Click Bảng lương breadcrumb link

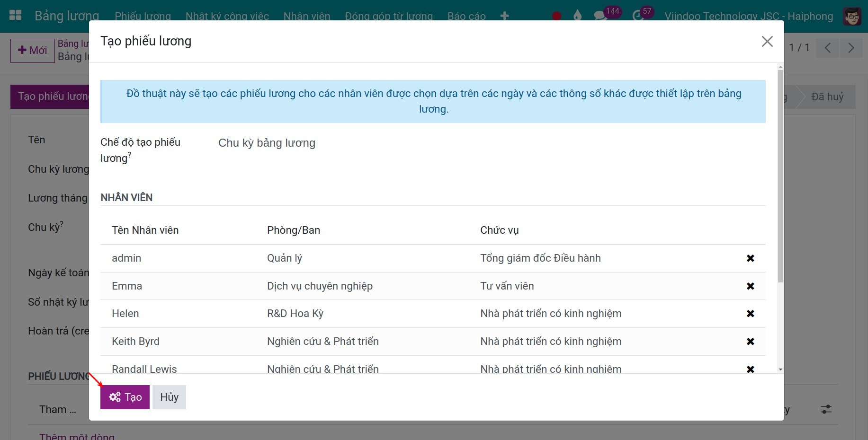[73, 44]
